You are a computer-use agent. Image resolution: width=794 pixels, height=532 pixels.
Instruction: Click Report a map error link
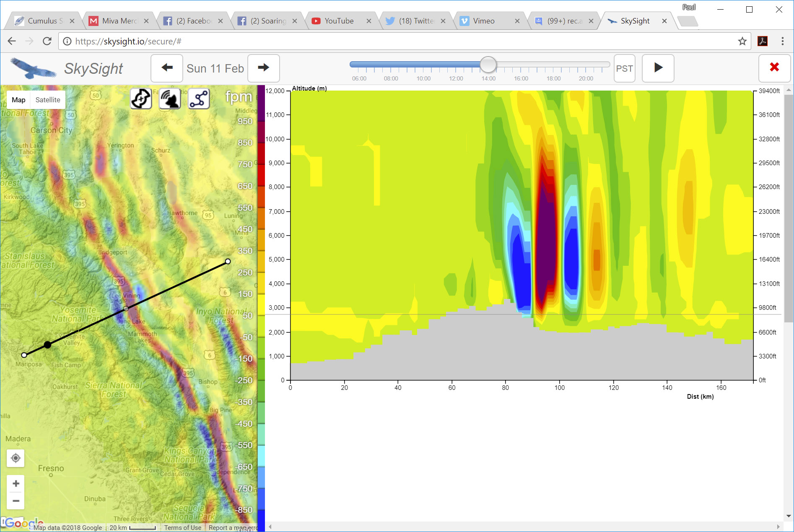point(233,527)
